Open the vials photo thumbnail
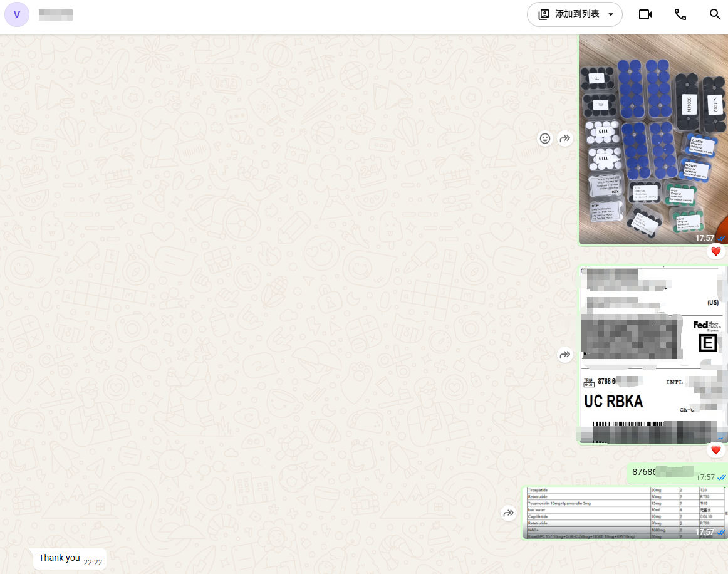The height and width of the screenshot is (574, 728). point(653,139)
